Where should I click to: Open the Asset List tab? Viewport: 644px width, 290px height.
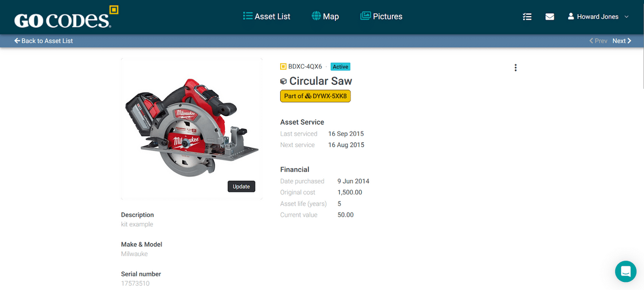267,16
